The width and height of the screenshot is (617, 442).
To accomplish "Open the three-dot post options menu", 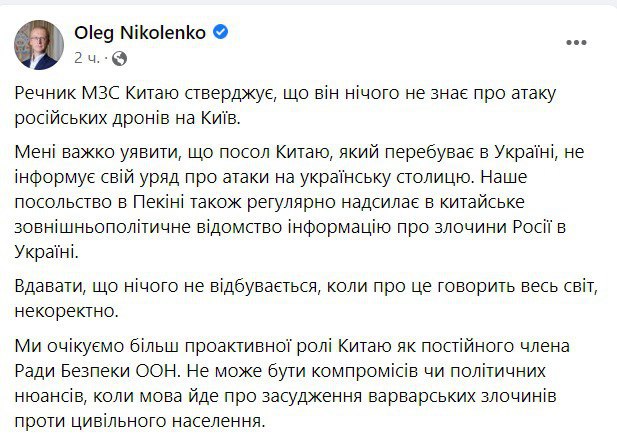I will [575, 43].
